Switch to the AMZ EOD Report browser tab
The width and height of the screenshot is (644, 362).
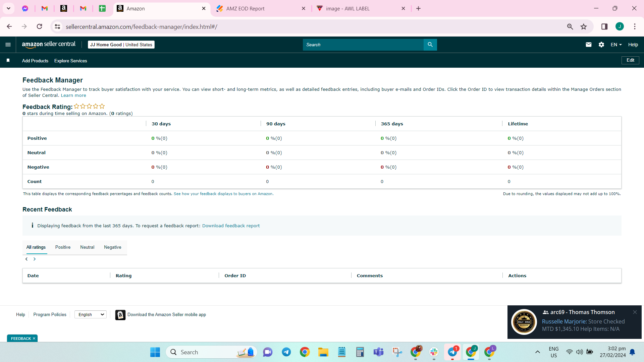261,8
